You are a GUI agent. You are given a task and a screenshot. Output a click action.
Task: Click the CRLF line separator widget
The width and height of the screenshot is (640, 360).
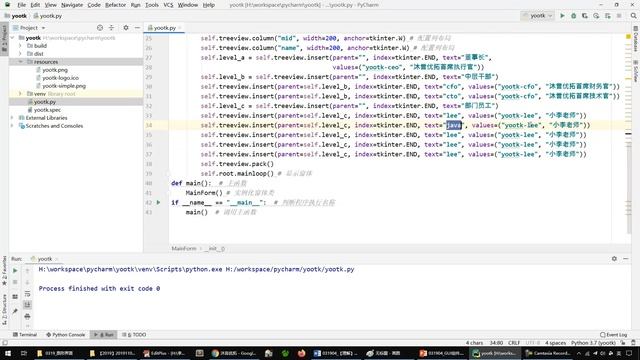[514, 343]
